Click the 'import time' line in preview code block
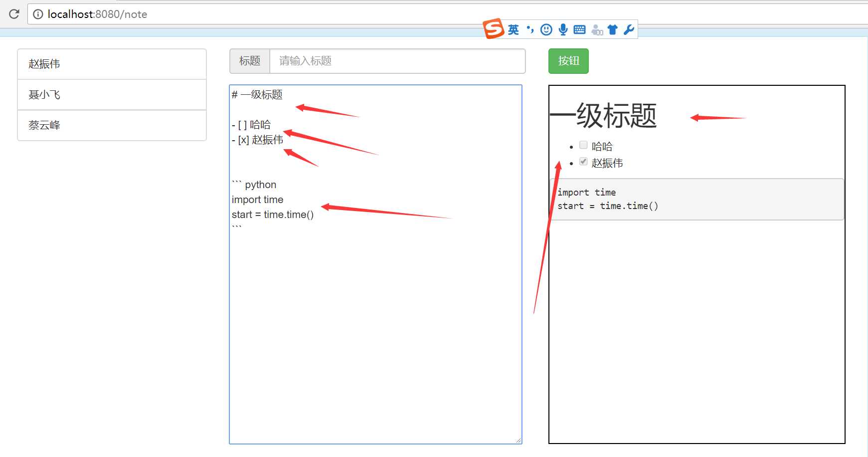The height and width of the screenshot is (457, 868). click(x=587, y=193)
